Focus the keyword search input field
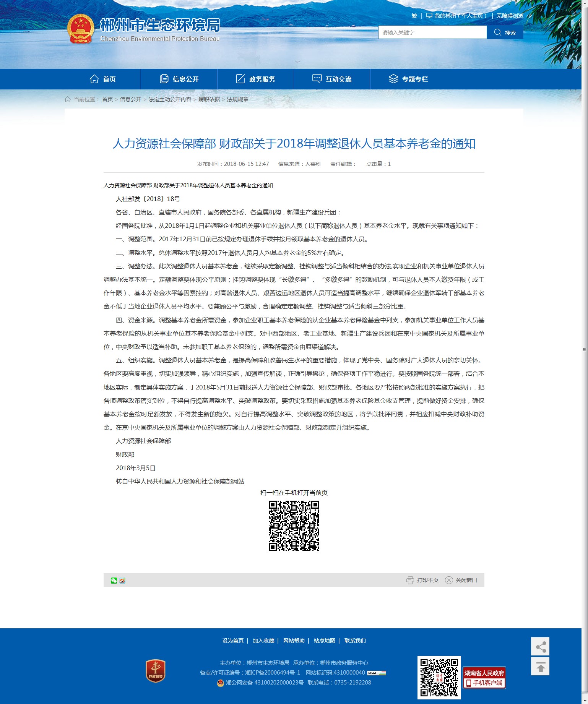The image size is (588, 704). (432, 32)
